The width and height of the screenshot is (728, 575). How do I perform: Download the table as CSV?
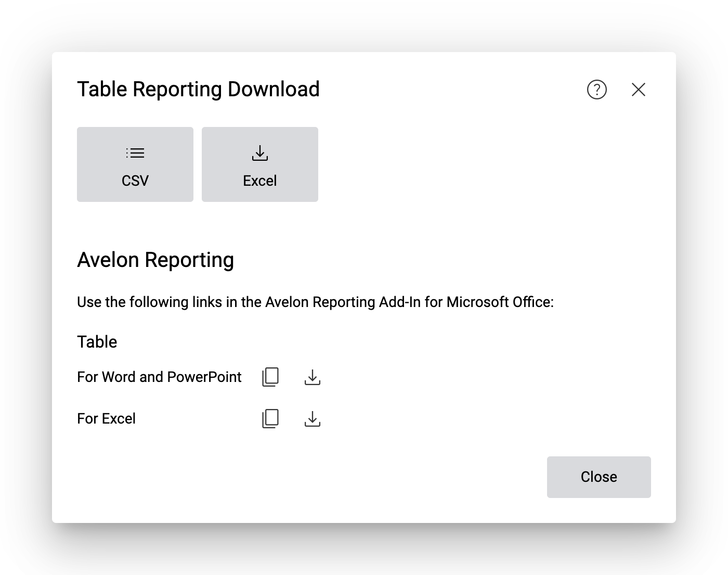click(135, 164)
